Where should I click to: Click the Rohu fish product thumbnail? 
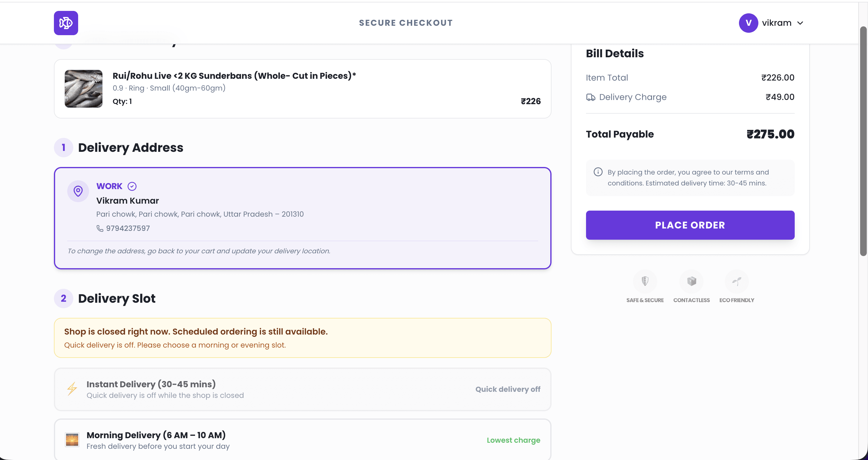(84, 89)
